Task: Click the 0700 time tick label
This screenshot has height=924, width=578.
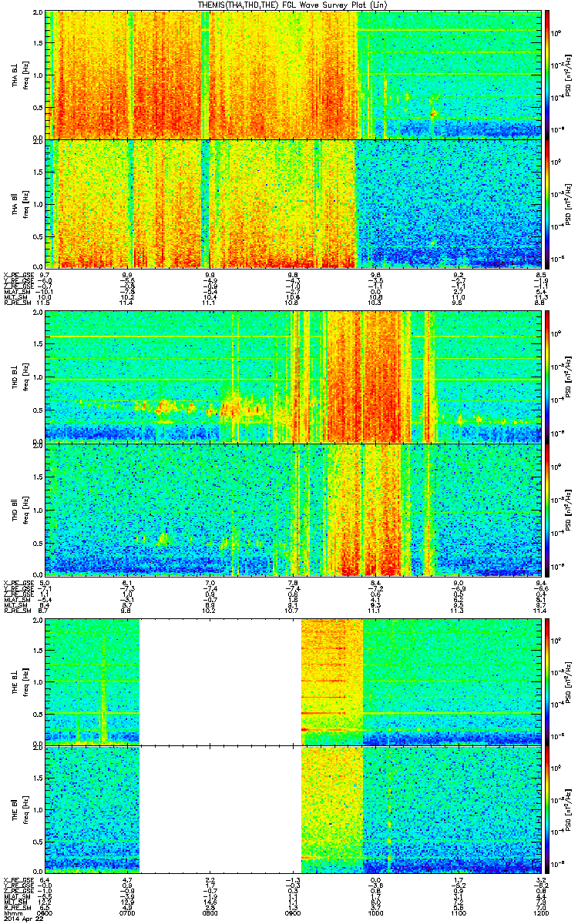Action: pos(128,912)
